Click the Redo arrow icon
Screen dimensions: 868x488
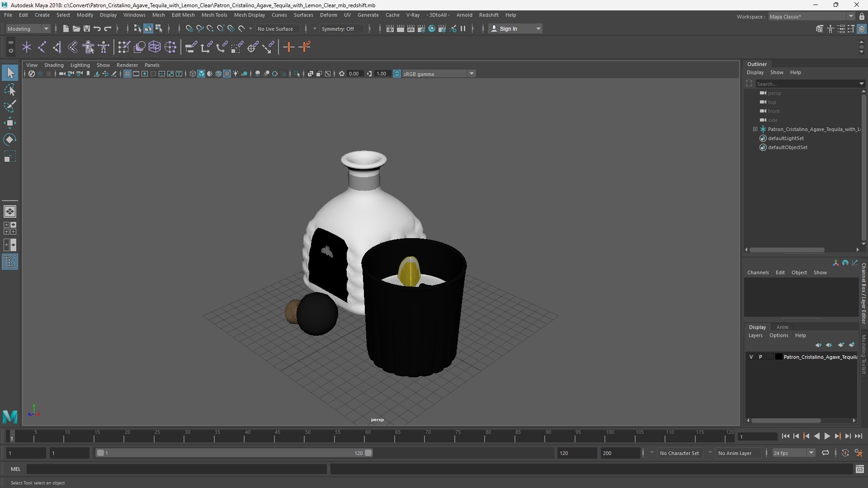point(108,28)
